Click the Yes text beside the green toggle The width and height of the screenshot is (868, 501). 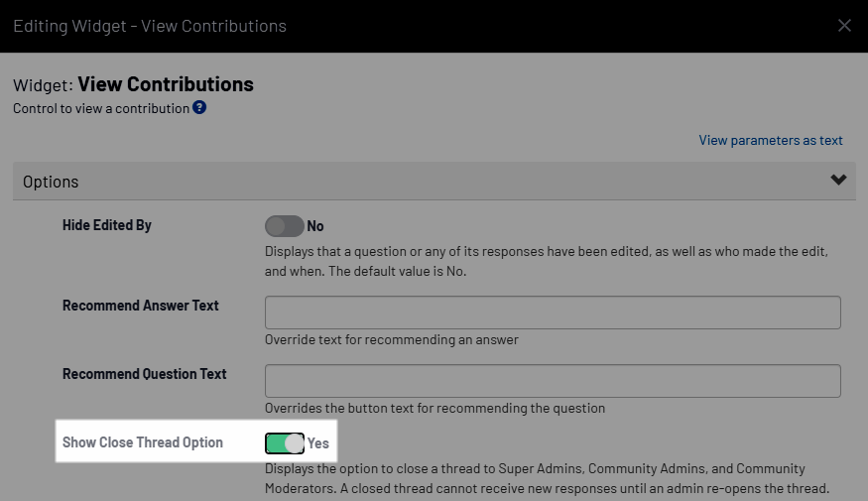[318, 443]
